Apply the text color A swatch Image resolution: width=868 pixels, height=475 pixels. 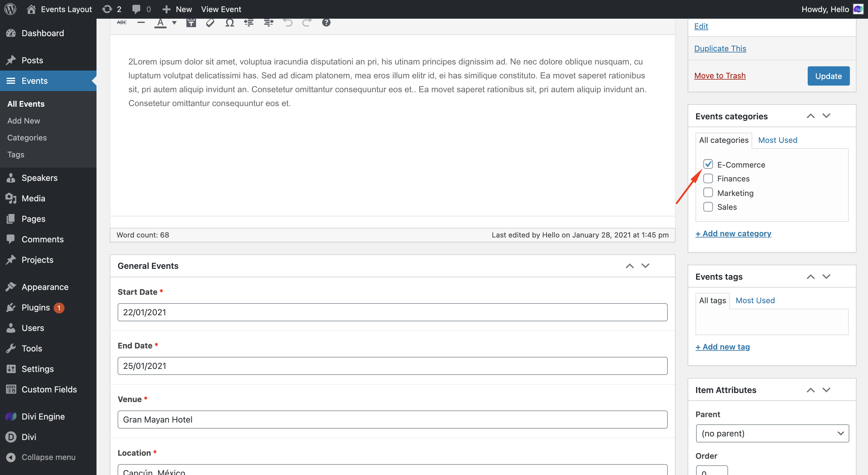coord(160,23)
